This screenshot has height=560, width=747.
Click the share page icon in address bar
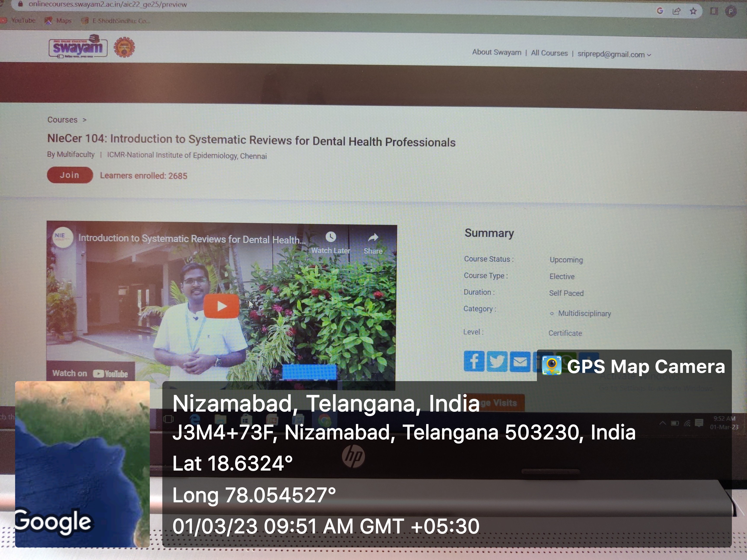coord(676,11)
